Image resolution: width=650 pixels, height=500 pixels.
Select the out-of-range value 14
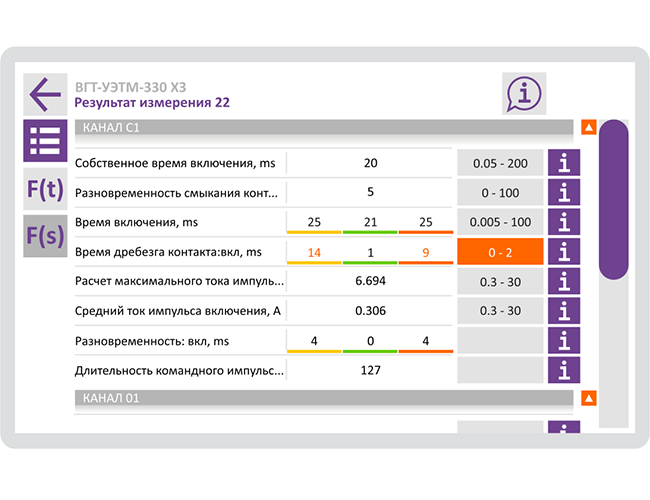314,252
